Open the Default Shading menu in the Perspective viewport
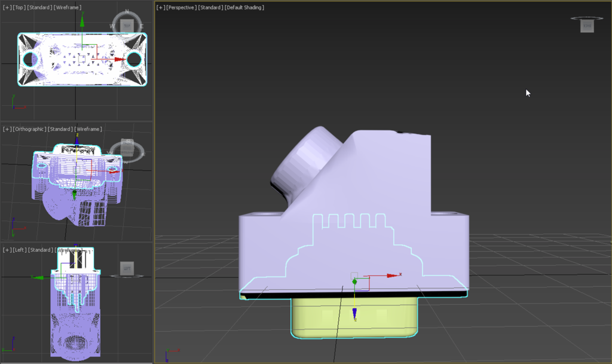Image resolution: width=612 pixels, height=364 pixels. point(244,7)
